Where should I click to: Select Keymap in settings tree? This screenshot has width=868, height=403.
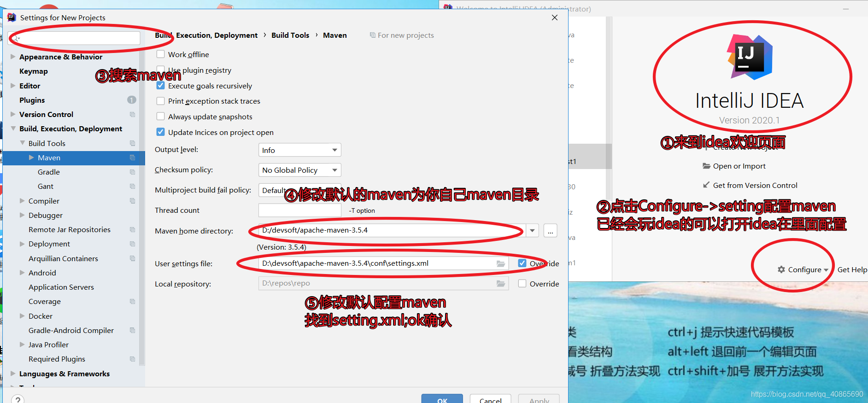[x=34, y=71]
